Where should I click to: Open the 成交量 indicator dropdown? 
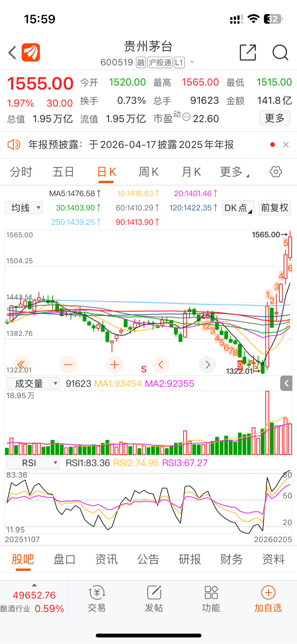(x=33, y=384)
